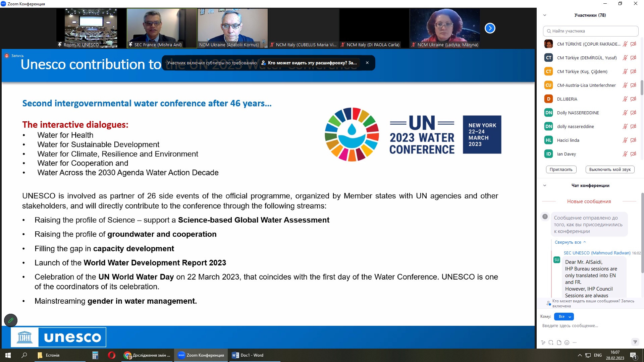Viewport: 644px width, 362px height.
Task: Click the Пригласить button
Action: pos(561,169)
